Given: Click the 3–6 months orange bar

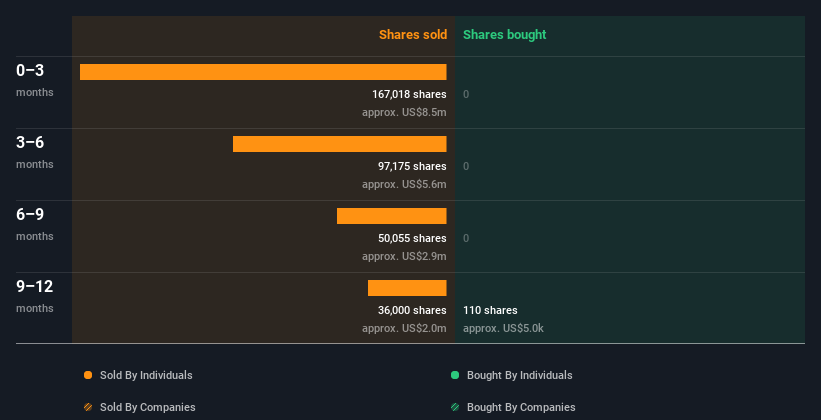Looking at the screenshot, I should [x=339, y=144].
